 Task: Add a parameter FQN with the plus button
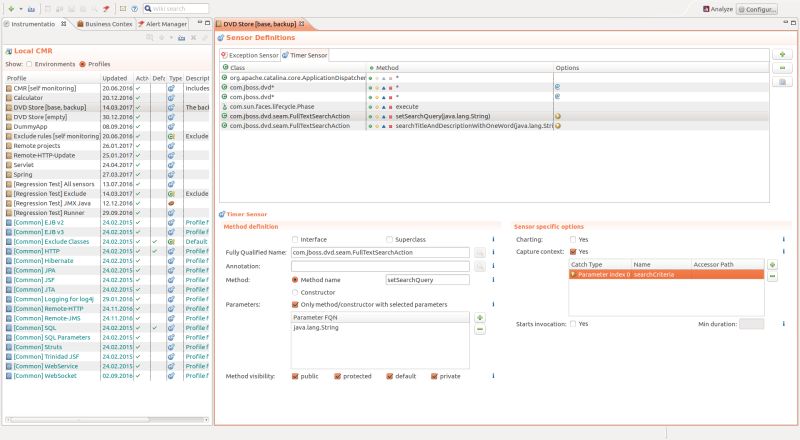coord(480,317)
